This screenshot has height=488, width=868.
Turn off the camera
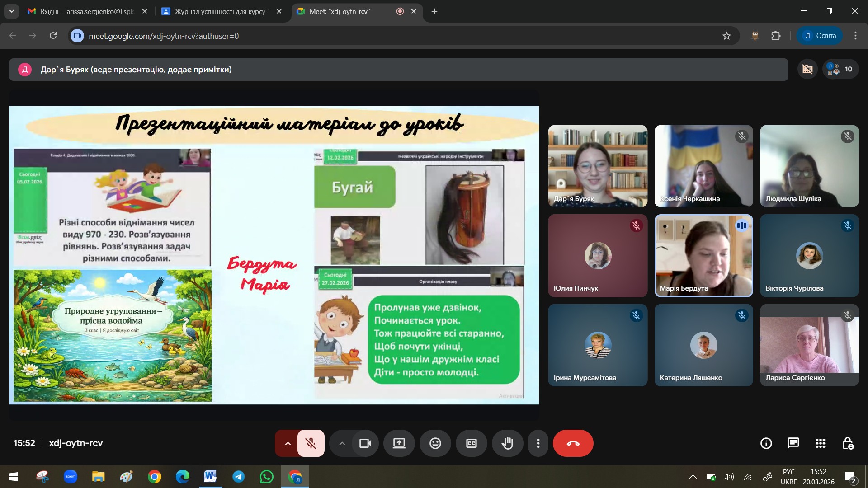pos(365,443)
